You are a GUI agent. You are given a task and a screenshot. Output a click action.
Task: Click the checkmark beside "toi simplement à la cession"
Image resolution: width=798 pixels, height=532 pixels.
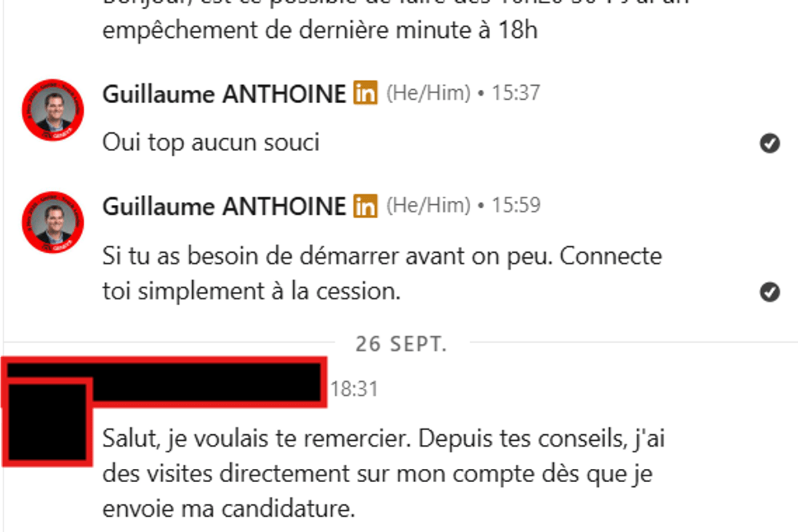[x=769, y=292]
